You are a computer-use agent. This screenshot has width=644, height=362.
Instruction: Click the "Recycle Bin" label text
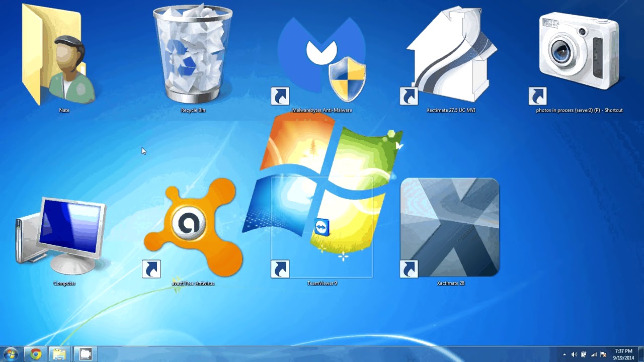[x=193, y=110]
